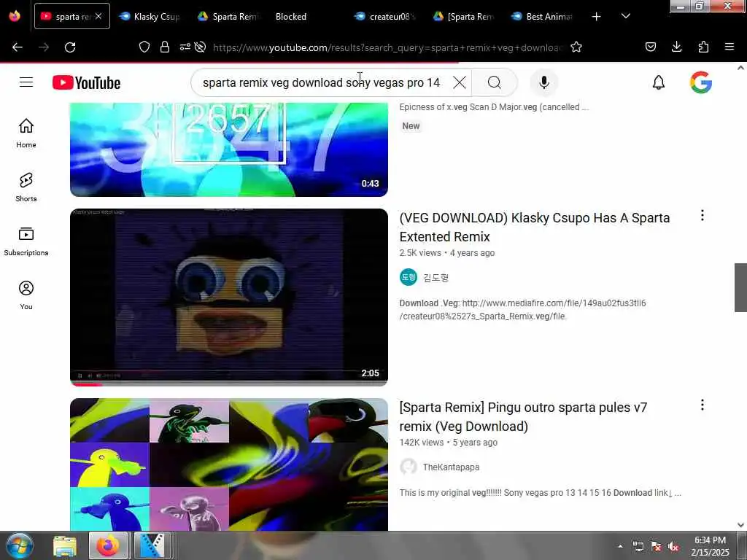747x560 pixels.
Task: Open the Pocket save icon
Action: (x=651, y=47)
